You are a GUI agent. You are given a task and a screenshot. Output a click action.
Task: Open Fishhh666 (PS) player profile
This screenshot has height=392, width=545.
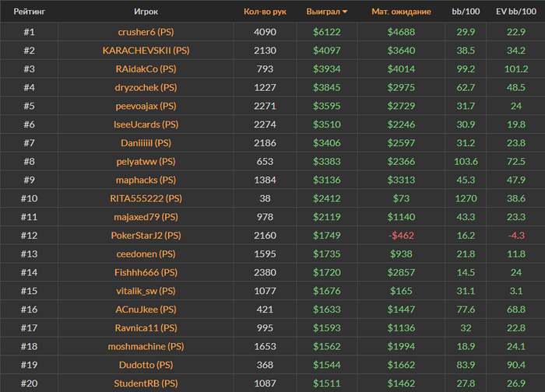(146, 272)
